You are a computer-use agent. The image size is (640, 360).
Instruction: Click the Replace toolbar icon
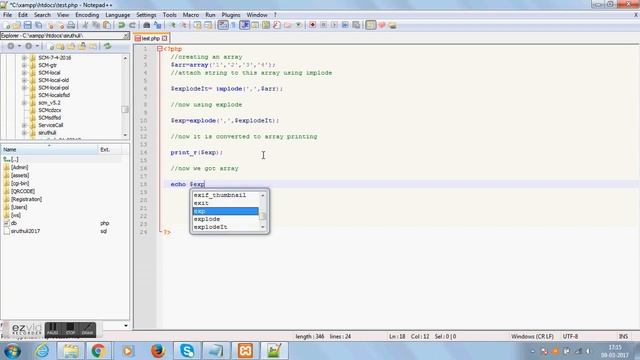click(x=157, y=25)
